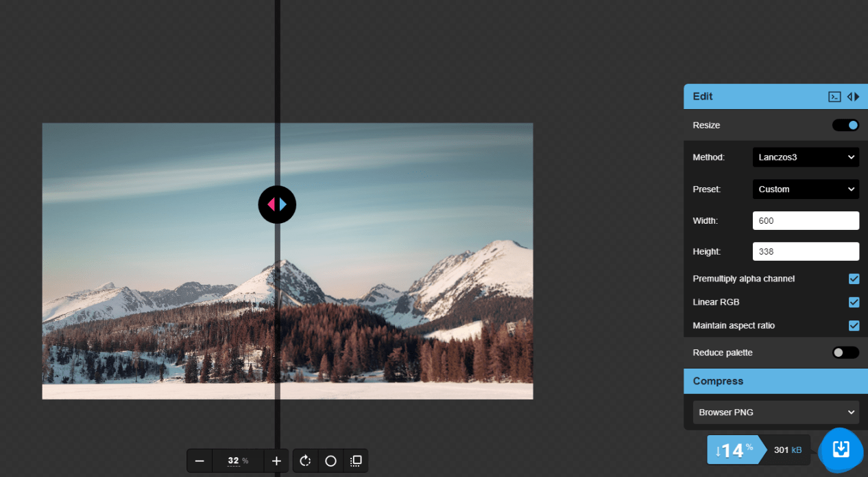Grab the image comparison slider handle
Viewport: 868px width, 477px height.
tap(277, 205)
